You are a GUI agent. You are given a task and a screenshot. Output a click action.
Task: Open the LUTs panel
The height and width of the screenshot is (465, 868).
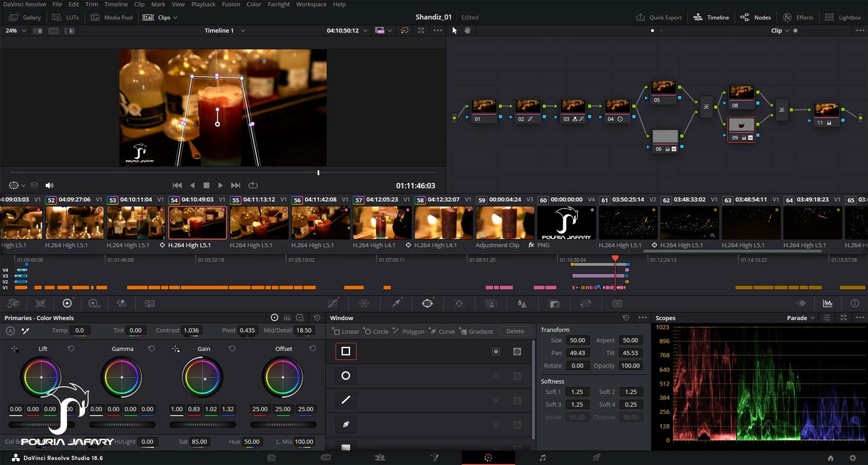click(66, 17)
